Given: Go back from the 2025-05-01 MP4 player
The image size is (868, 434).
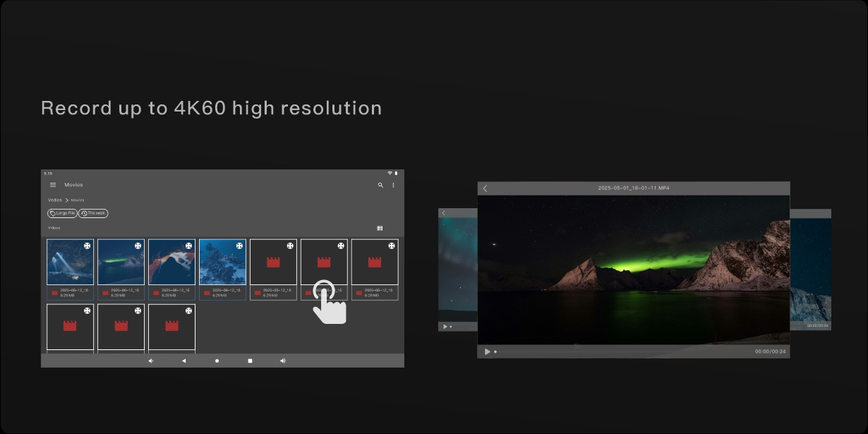Looking at the screenshot, I should tap(485, 188).
